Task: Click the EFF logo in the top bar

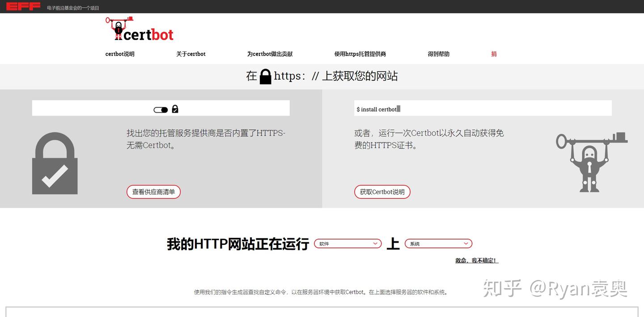Action: coord(23,6)
